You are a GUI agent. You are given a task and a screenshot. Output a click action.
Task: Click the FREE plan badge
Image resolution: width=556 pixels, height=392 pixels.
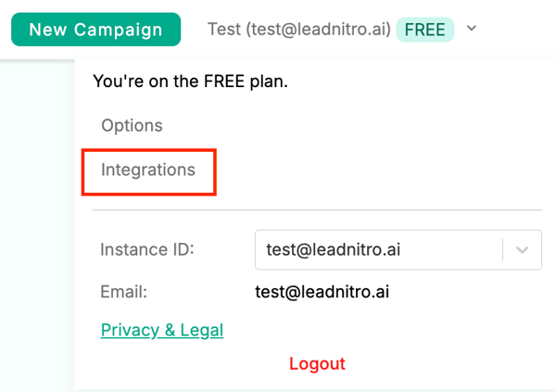pos(424,30)
